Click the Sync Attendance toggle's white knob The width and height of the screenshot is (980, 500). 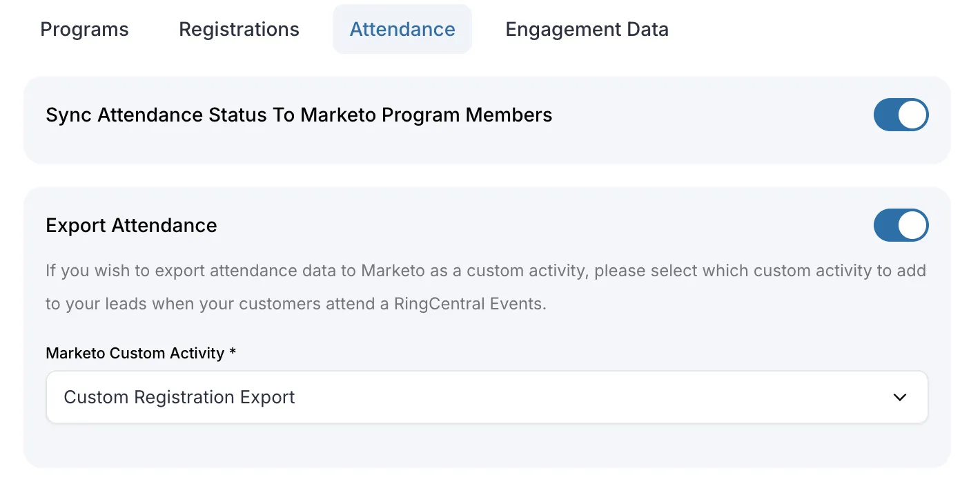[x=912, y=115]
